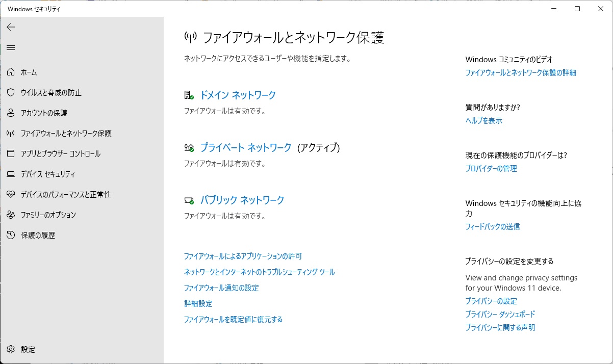The image size is (613, 364).
Task: Open the Family options icon
Action: (10, 215)
